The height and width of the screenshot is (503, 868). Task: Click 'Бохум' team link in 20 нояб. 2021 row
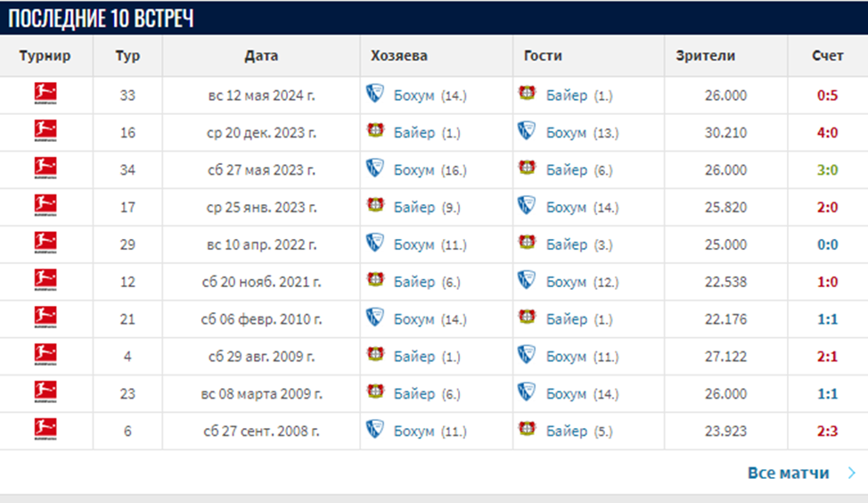pos(566,281)
